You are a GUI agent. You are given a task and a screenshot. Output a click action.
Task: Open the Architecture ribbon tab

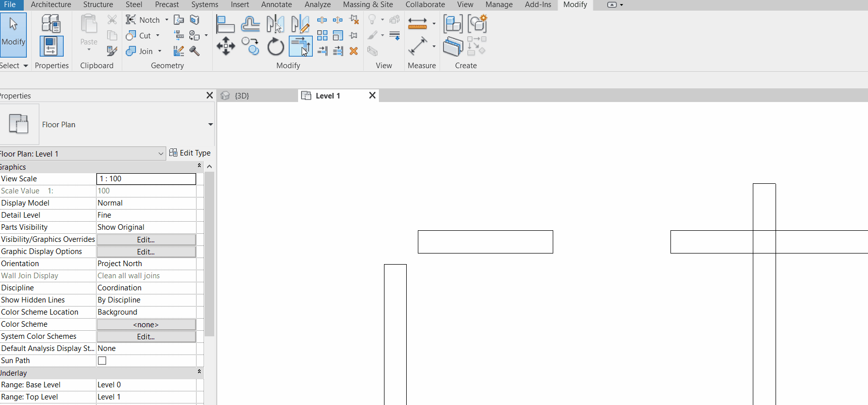tap(51, 5)
